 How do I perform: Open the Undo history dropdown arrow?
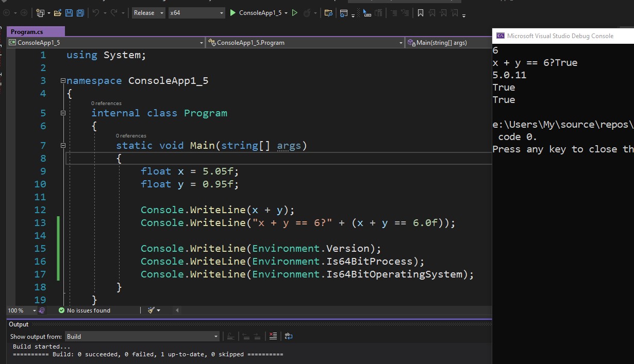pos(104,13)
